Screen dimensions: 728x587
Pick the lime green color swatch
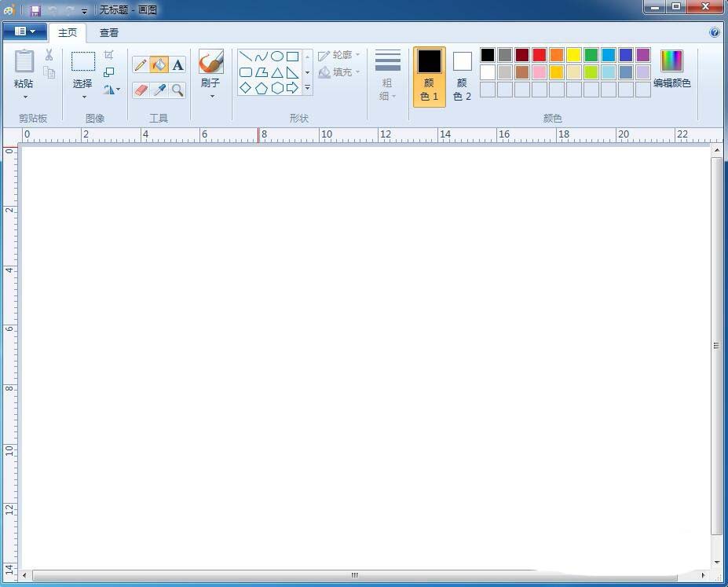point(591,72)
